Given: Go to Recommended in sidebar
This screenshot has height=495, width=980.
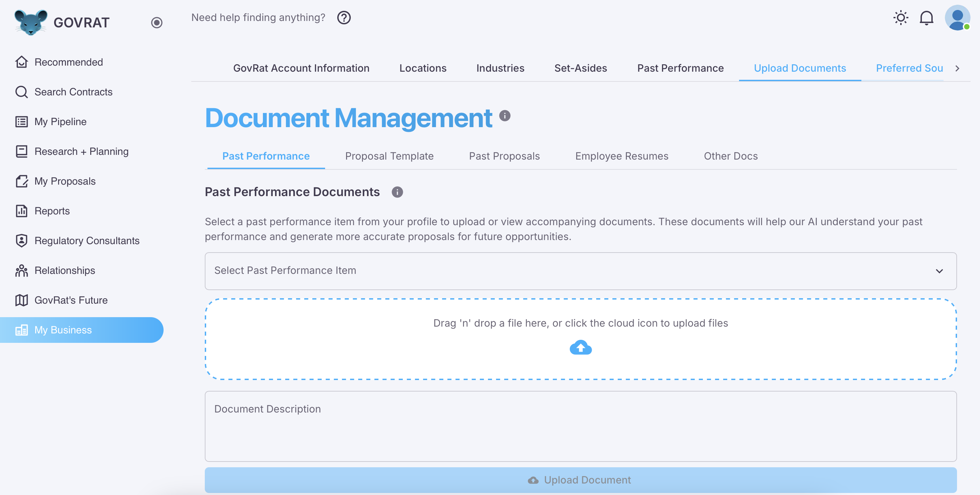Looking at the screenshot, I should pyautogui.click(x=82, y=62).
